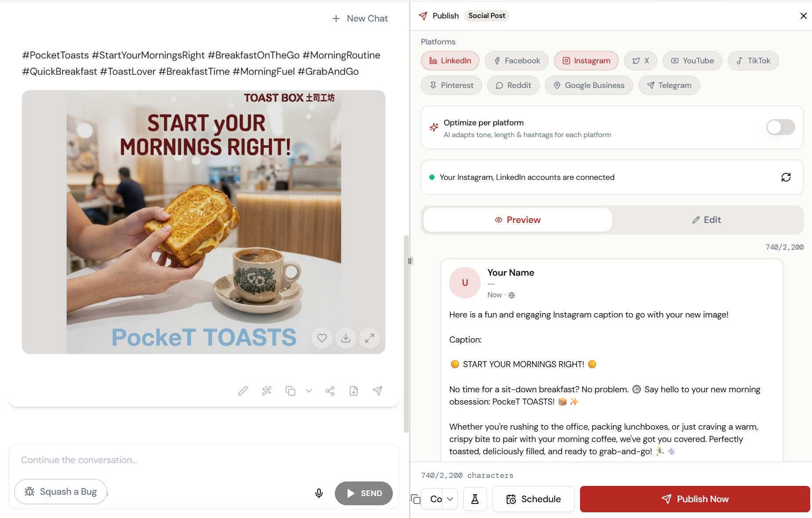Expand the copy options chevron below image

(x=309, y=391)
